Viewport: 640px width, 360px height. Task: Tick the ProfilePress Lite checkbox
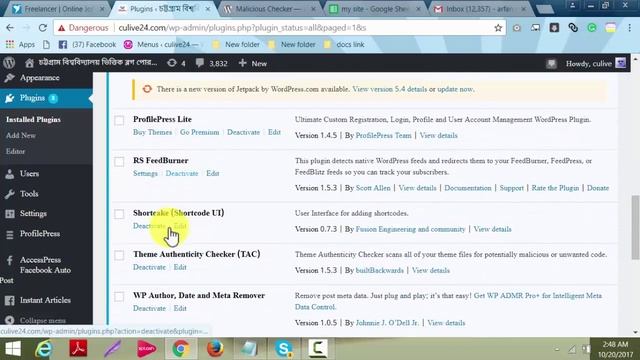[x=119, y=120]
